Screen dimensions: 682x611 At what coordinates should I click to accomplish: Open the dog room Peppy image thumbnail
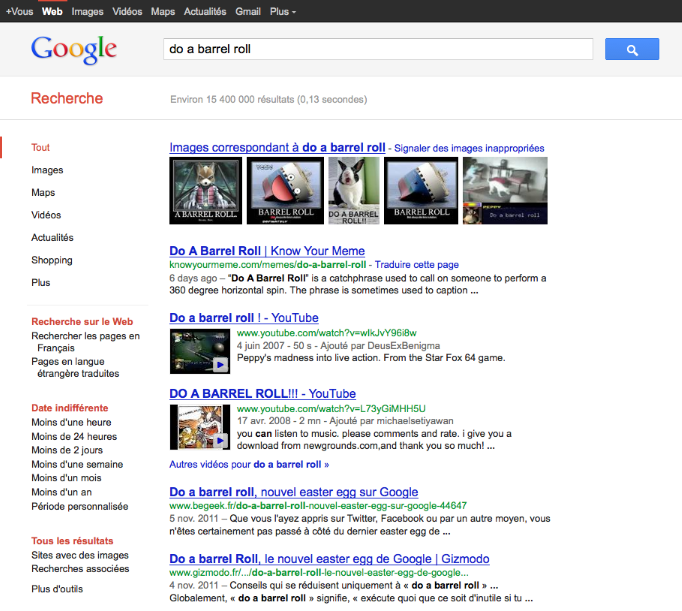pos(505,191)
